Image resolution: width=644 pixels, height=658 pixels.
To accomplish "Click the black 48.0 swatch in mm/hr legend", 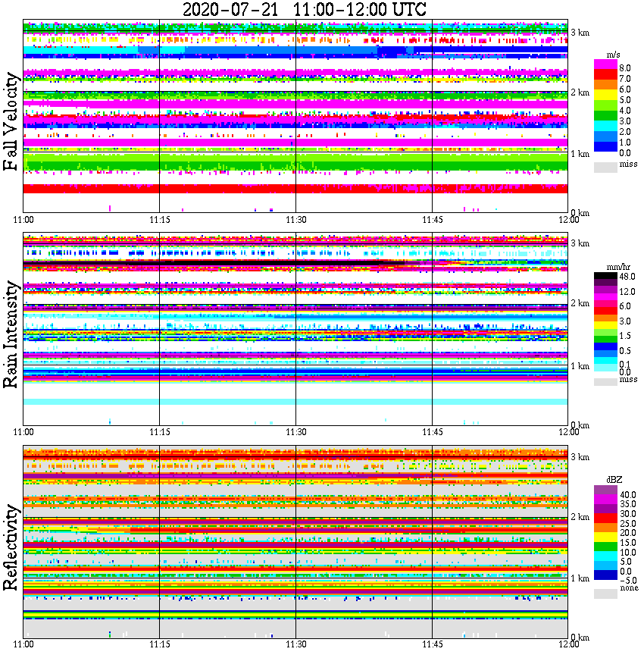I will pos(606,276).
